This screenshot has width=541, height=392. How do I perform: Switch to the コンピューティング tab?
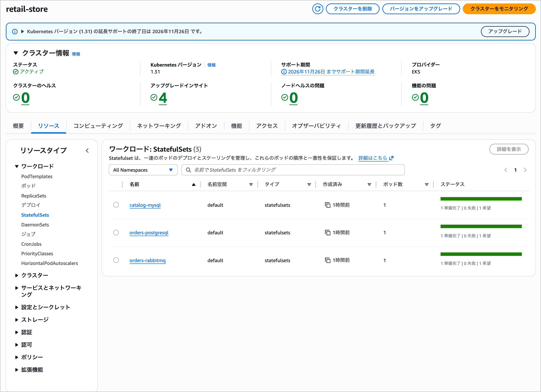click(98, 126)
